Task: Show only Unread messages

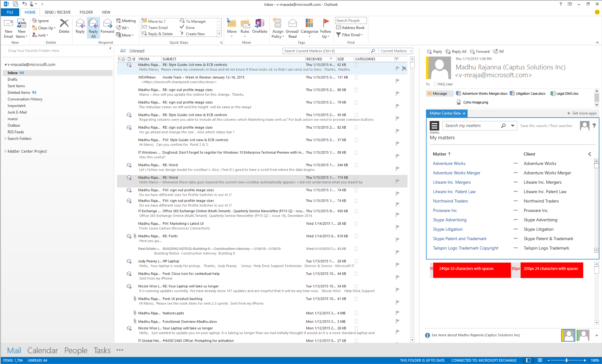Action: (137, 51)
